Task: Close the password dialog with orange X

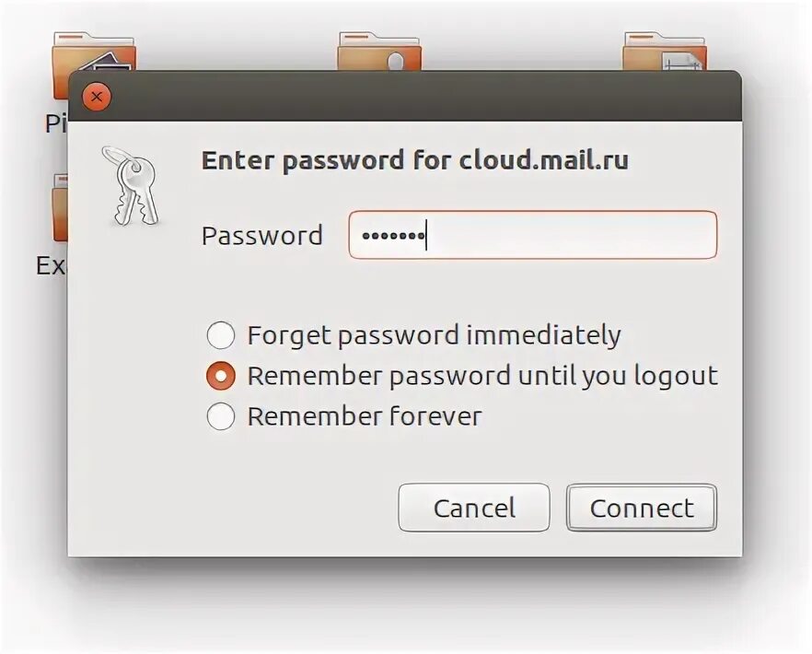Action: click(97, 96)
